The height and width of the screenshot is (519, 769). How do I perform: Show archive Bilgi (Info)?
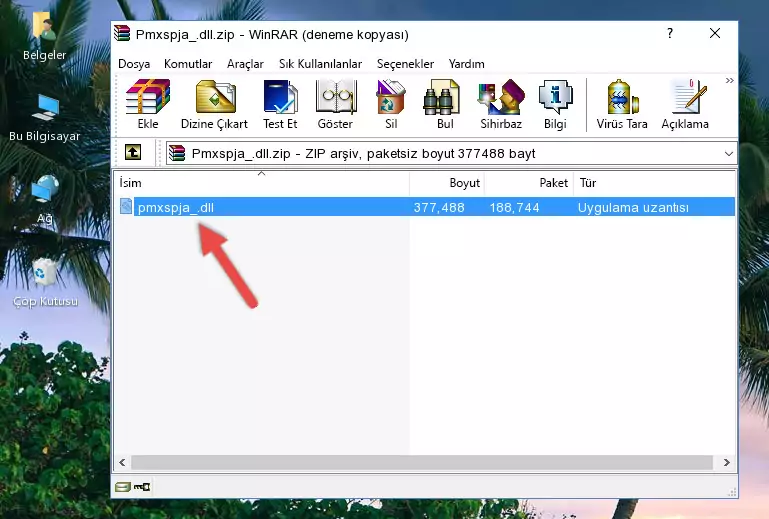click(x=555, y=104)
